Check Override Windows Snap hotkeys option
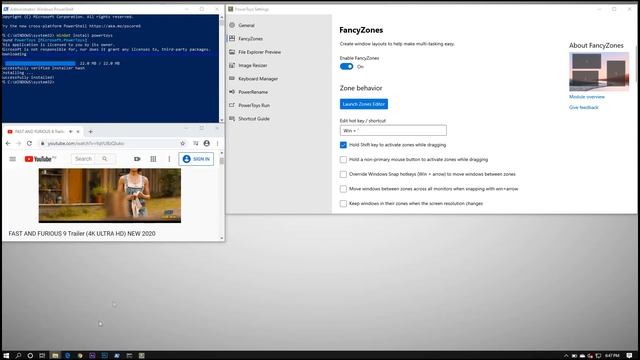 pyautogui.click(x=343, y=174)
